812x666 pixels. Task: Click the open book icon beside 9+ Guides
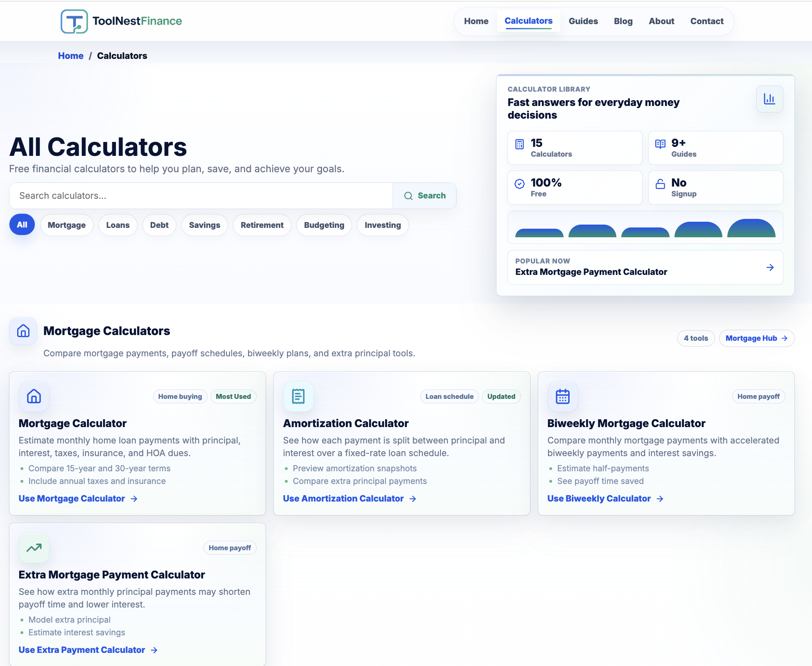660,144
